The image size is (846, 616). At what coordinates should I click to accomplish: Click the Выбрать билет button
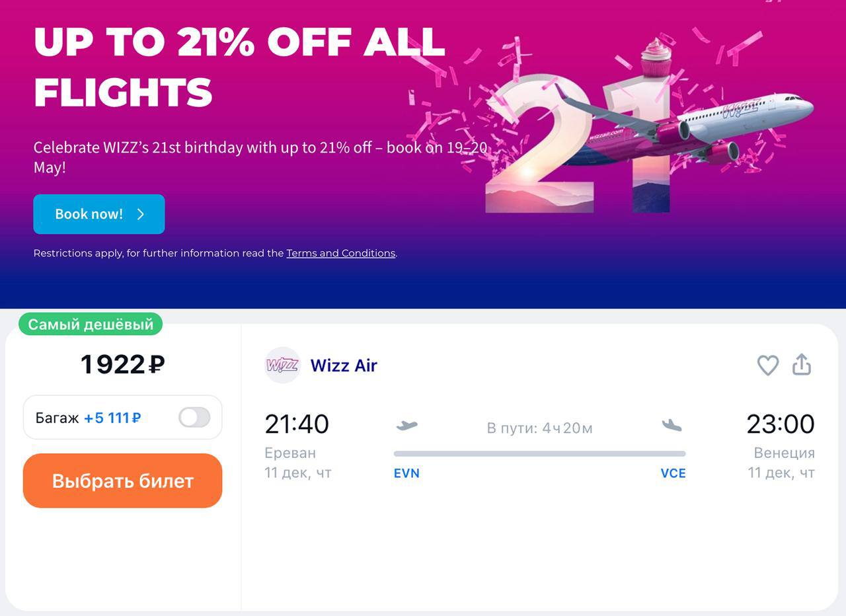tap(122, 481)
